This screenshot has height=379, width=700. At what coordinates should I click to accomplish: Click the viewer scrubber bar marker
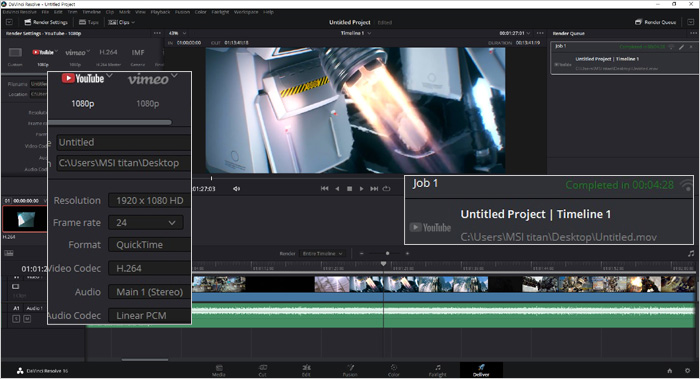coord(212,178)
